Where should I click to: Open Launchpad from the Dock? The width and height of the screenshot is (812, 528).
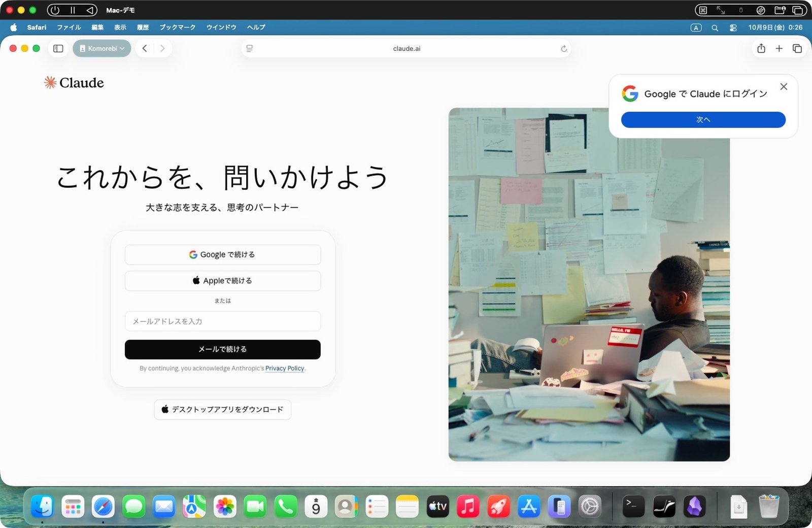pos(73,507)
